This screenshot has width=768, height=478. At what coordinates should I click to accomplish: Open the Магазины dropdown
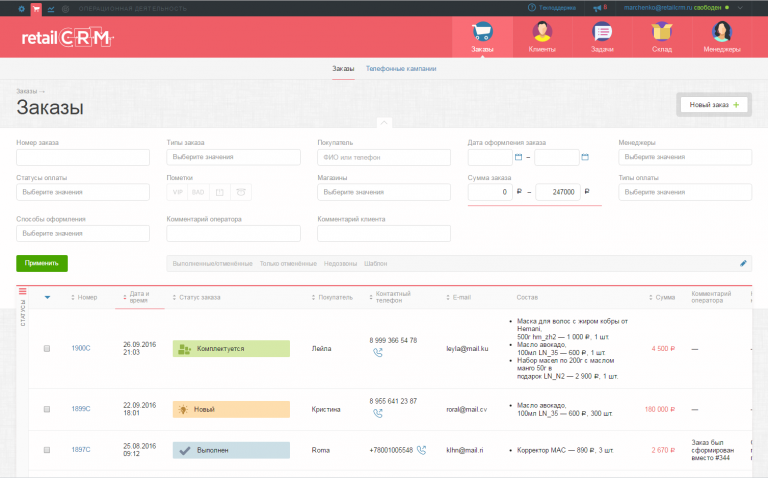click(384, 192)
